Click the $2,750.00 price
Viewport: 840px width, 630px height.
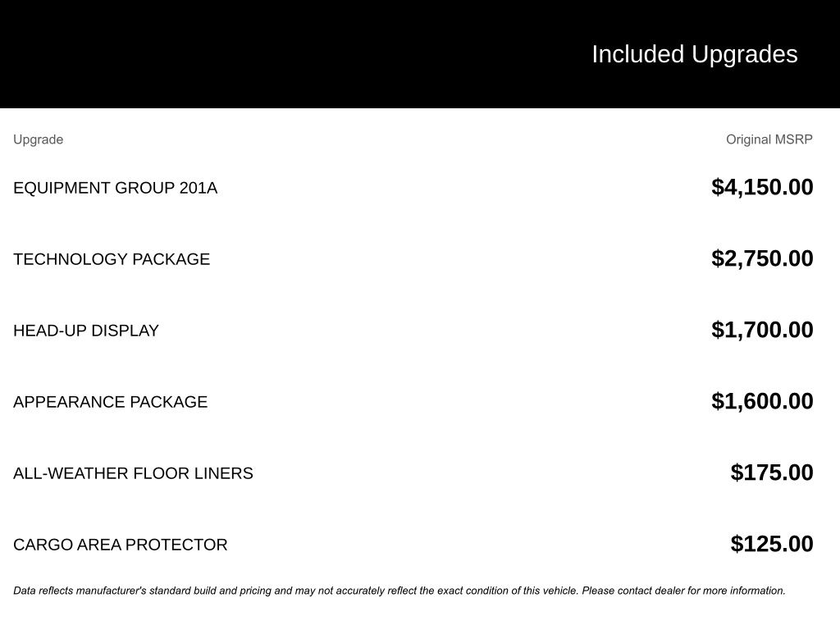(762, 258)
